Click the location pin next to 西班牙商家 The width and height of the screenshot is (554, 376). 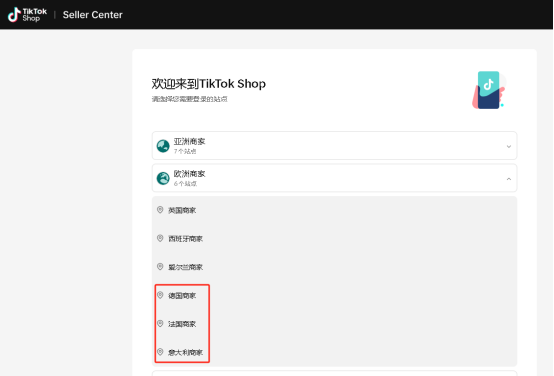click(x=160, y=238)
